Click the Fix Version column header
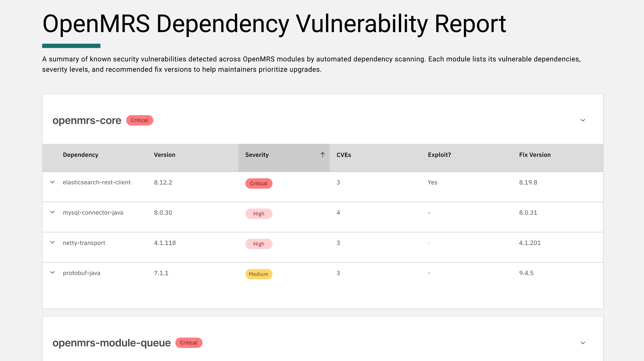The image size is (644, 361). coord(535,155)
